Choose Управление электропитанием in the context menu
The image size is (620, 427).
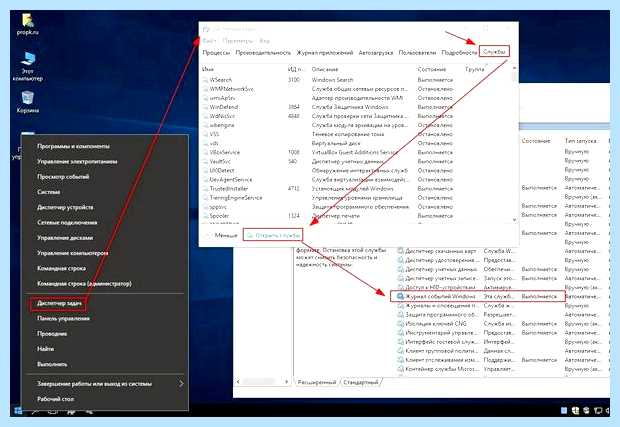pos(77,162)
